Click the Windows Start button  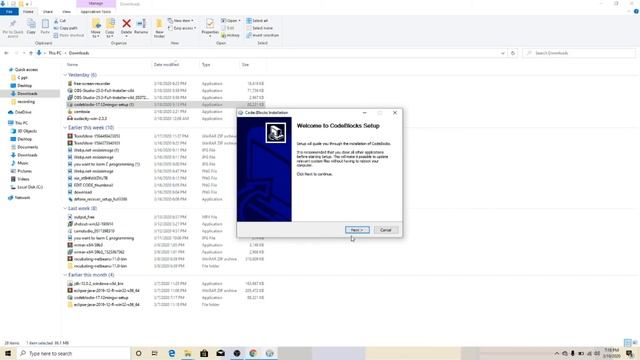coord(8,353)
